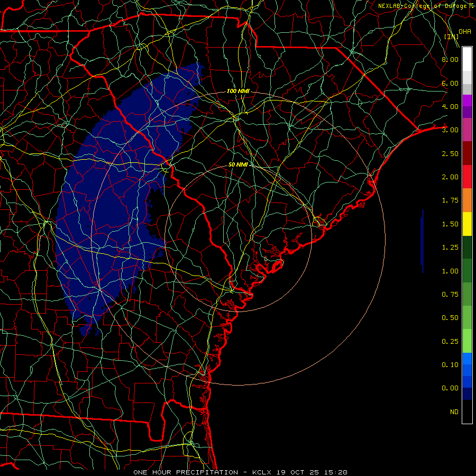Pick the yellow legend swatch
This screenshot has height=476, width=476.
(467, 224)
